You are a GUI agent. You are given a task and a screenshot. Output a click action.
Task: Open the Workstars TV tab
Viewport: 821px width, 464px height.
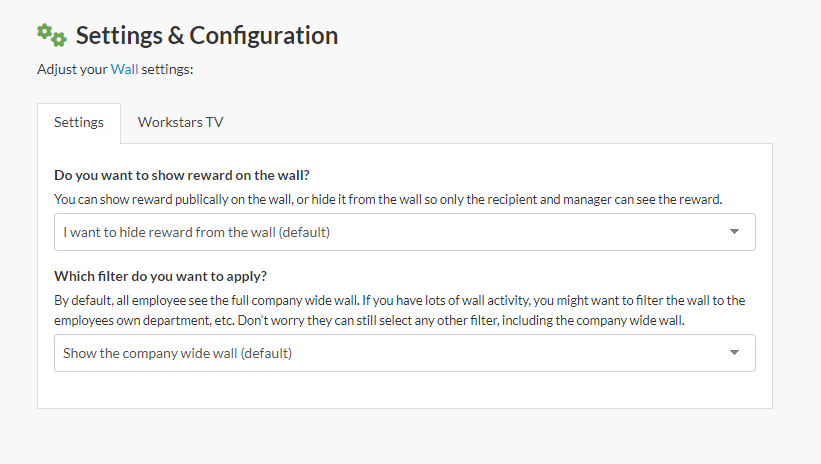point(180,123)
